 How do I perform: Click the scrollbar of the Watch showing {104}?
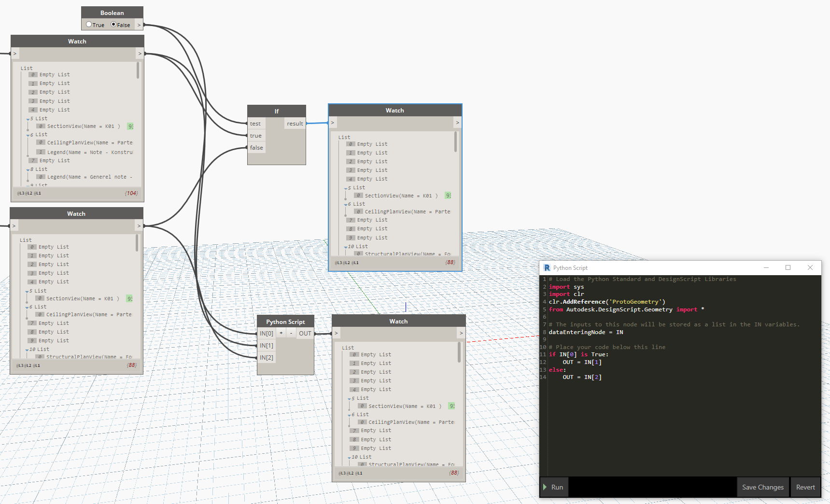(138, 70)
